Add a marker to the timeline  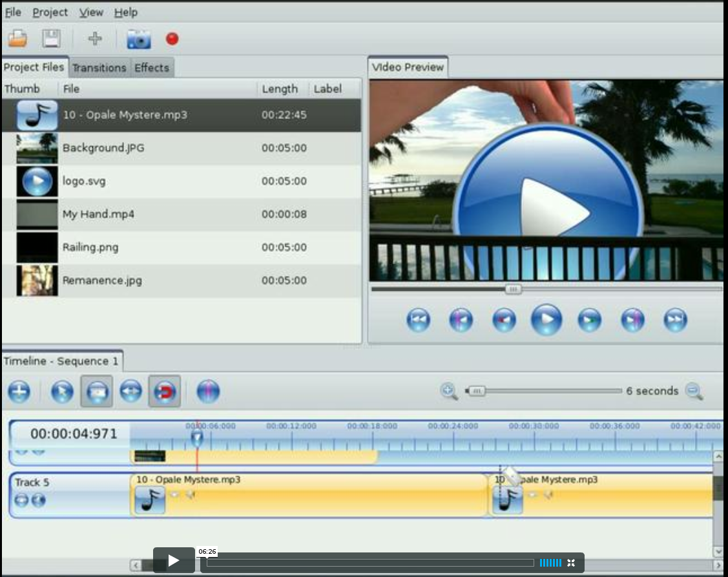[x=208, y=392]
